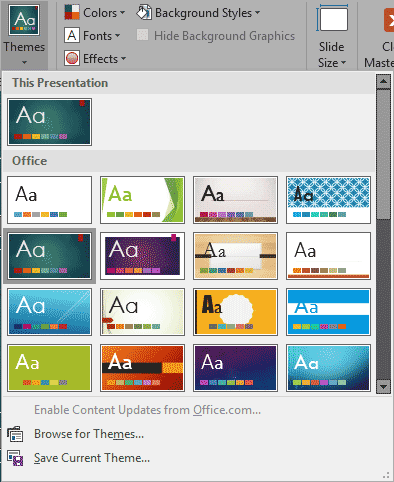Click the Effects sphere icon
Viewport: 394px width, 482px height.
tap(72, 58)
